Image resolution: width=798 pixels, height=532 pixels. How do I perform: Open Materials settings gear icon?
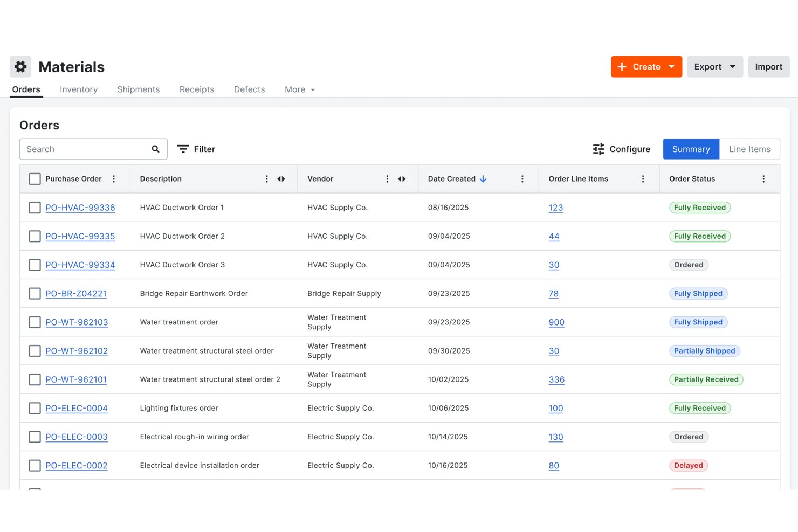(20, 67)
